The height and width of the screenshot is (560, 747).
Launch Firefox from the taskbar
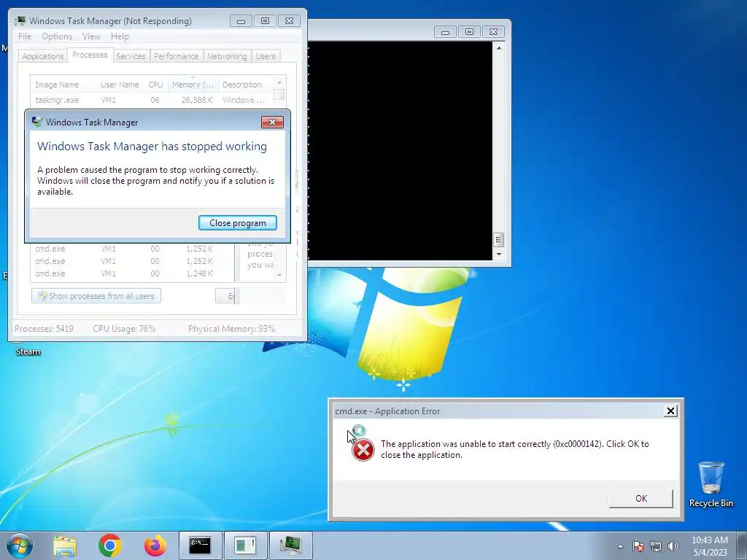155,545
